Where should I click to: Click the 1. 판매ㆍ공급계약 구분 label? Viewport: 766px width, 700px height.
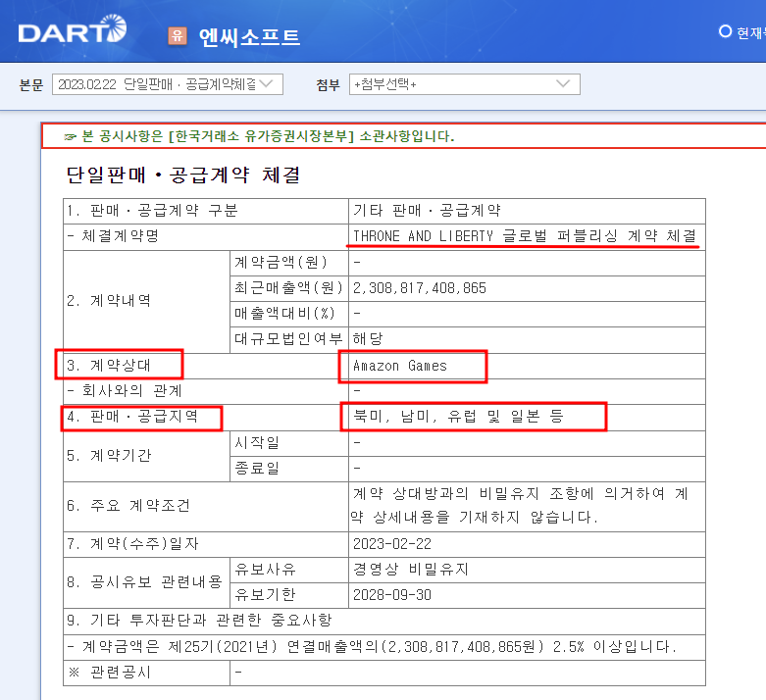tap(152, 211)
